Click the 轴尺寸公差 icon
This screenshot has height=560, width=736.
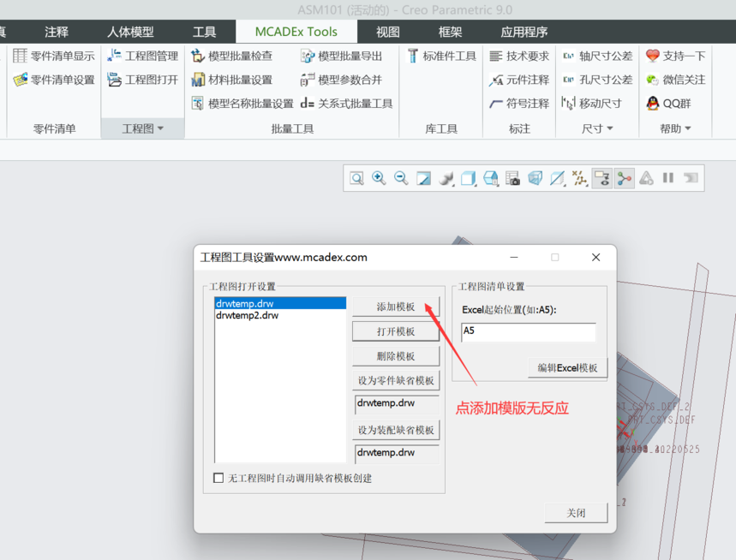(x=568, y=56)
